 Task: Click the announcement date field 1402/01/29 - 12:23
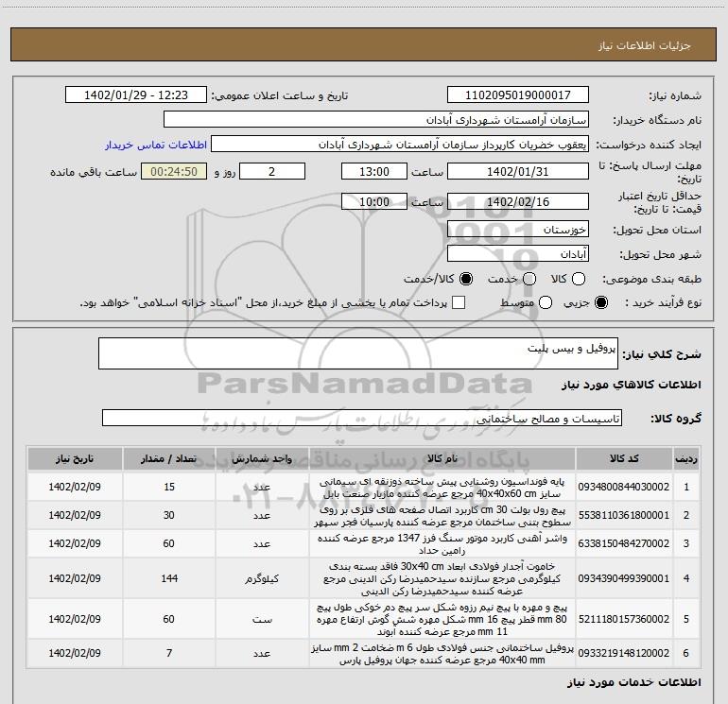point(136,95)
